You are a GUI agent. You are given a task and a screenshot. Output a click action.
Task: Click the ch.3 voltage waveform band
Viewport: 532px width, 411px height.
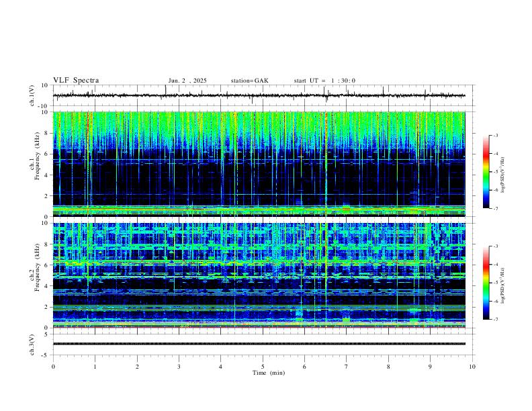[x=259, y=344]
